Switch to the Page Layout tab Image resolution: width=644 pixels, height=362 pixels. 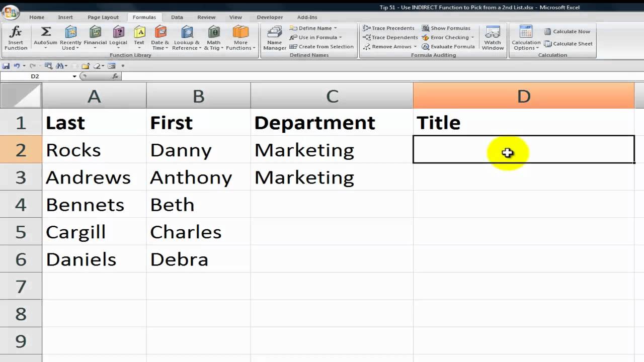(x=103, y=17)
